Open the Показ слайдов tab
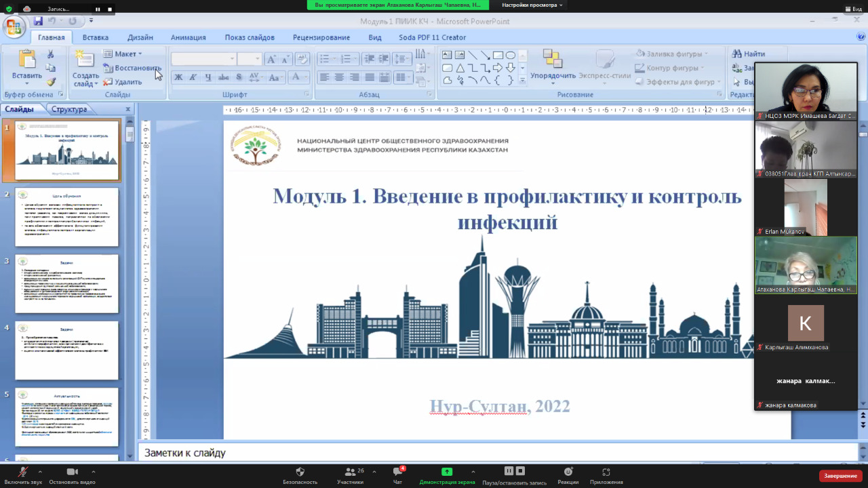Image resolution: width=868 pixels, height=488 pixels. (x=250, y=37)
